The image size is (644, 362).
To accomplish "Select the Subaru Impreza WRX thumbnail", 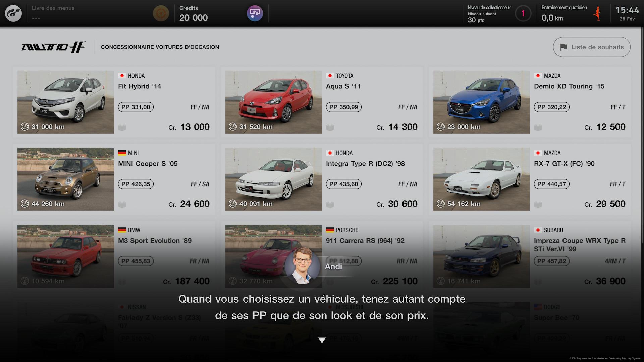I will pos(482,256).
